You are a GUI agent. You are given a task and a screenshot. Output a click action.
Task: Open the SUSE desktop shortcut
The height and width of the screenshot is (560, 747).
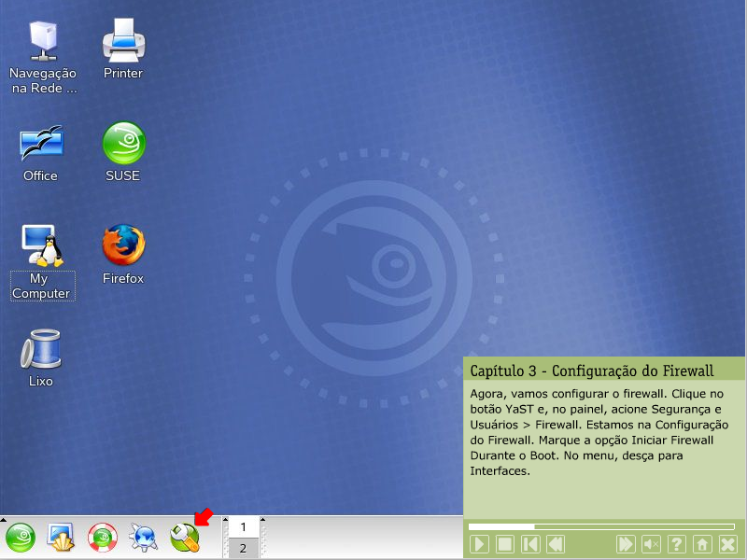123,145
